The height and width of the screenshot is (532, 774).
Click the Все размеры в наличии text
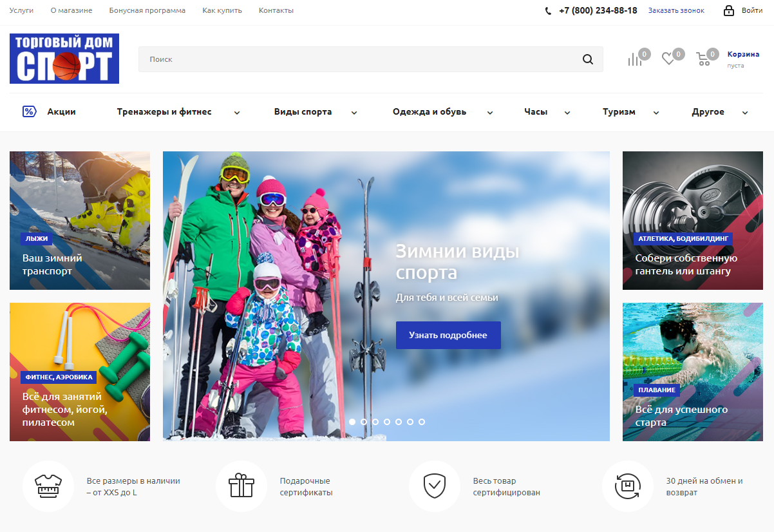(x=133, y=486)
